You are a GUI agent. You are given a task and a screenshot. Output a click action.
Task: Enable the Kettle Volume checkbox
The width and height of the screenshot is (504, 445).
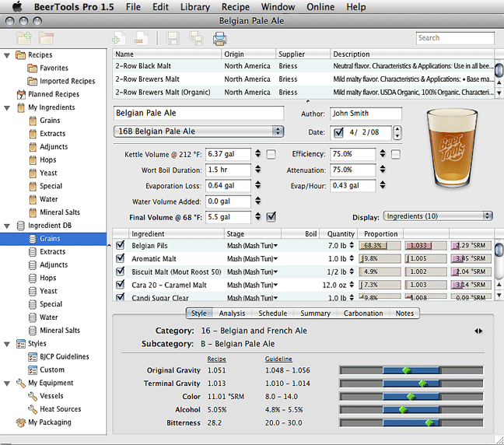(271, 154)
